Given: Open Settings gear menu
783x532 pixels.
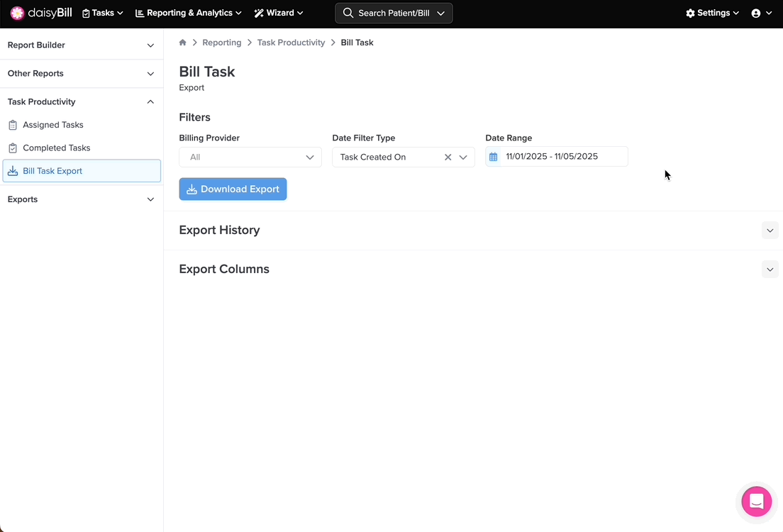Looking at the screenshot, I should click(712, 13).
